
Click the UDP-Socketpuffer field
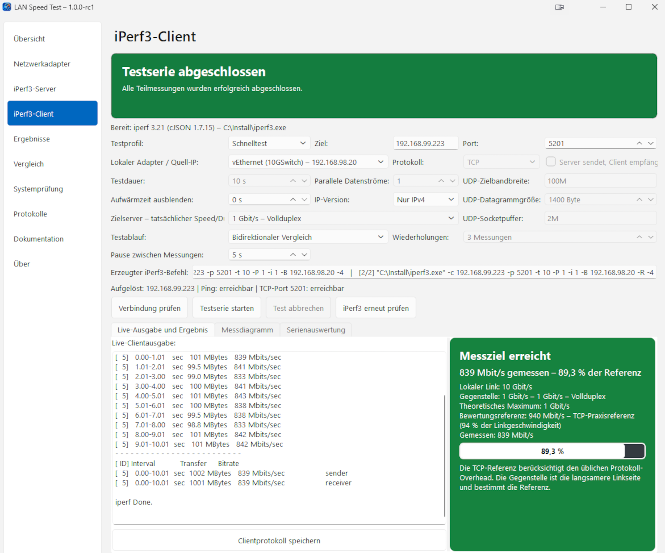(x=600, y=218)
